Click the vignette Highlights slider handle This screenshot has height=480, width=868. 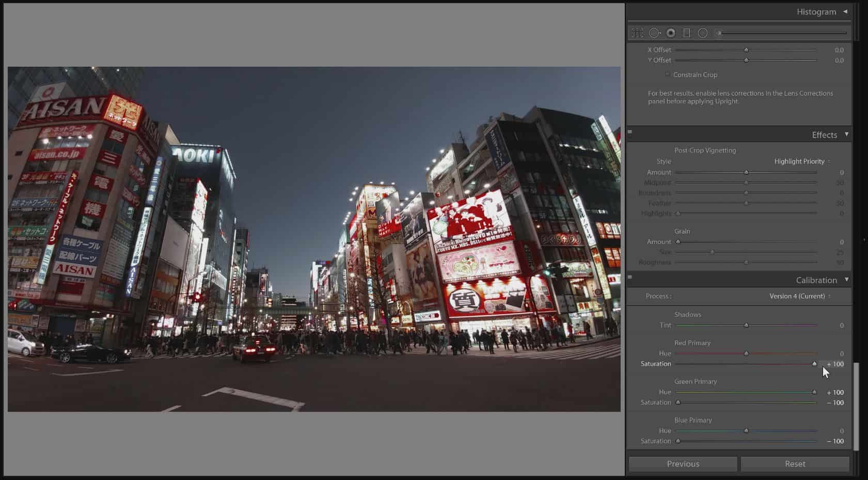(678, 213)
